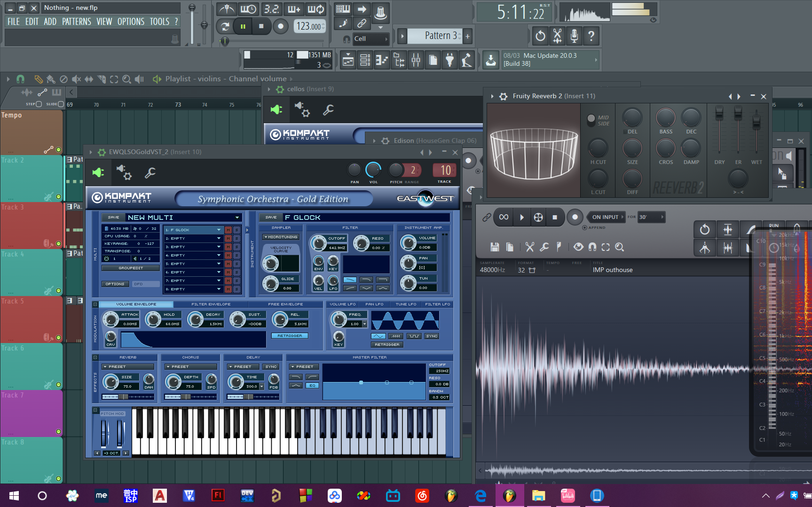Toggle the SLIDE option in playlist
This screenshot has width=812, height=507.
[x=61, y=104]
